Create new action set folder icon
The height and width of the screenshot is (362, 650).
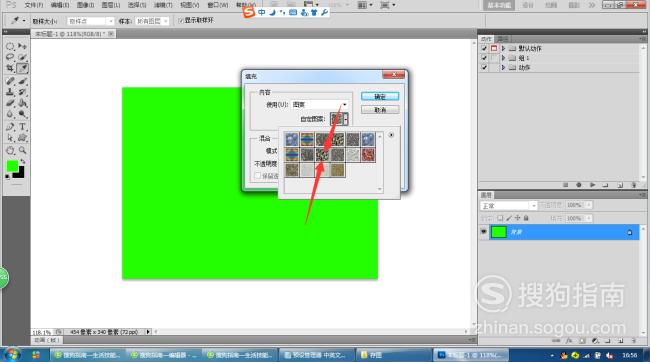pos(606,185)
